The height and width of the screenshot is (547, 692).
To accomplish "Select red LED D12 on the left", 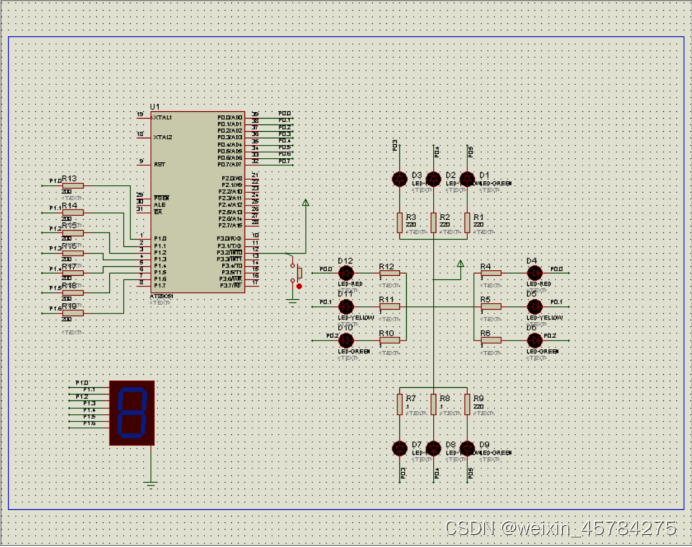I will click(x=346, y=273).
